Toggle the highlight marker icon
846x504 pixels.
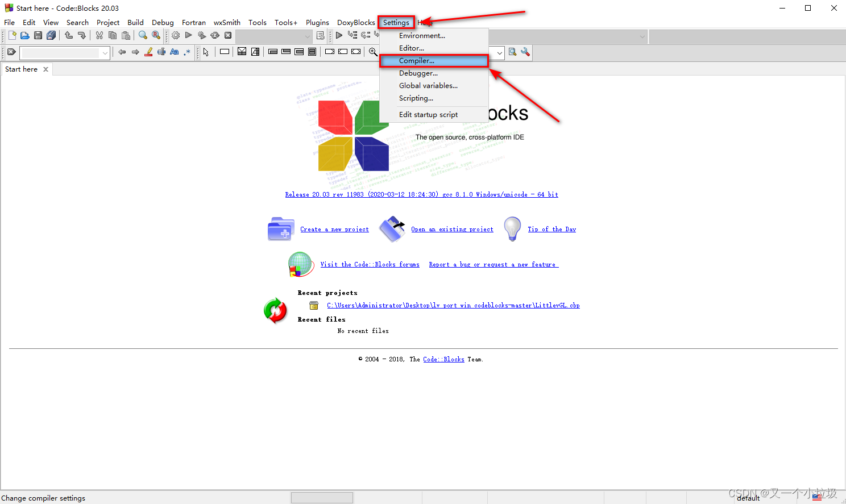(148, 52)
